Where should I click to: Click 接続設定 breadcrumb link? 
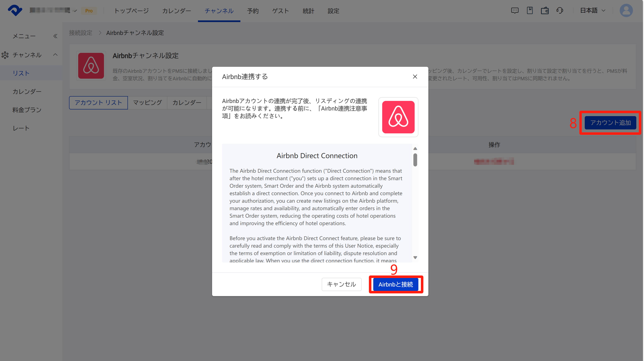[80, 33]
